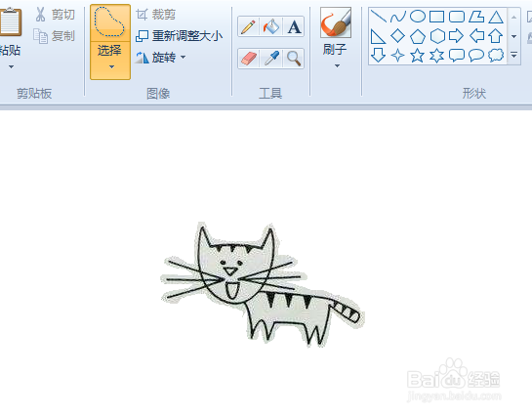The image size is (532, 415).
Task: Choose the Oval shape
Action: point(418,17)
